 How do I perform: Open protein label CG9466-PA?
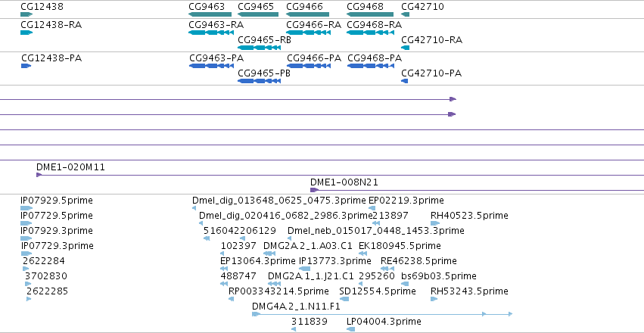pos(314,58)
